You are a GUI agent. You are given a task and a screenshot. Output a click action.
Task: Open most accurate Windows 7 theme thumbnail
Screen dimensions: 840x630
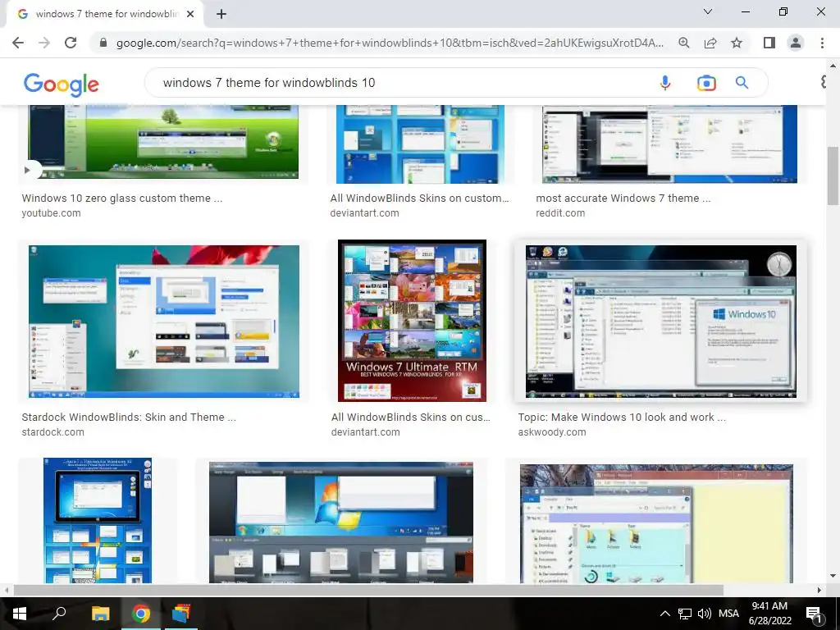pos(669,144)
